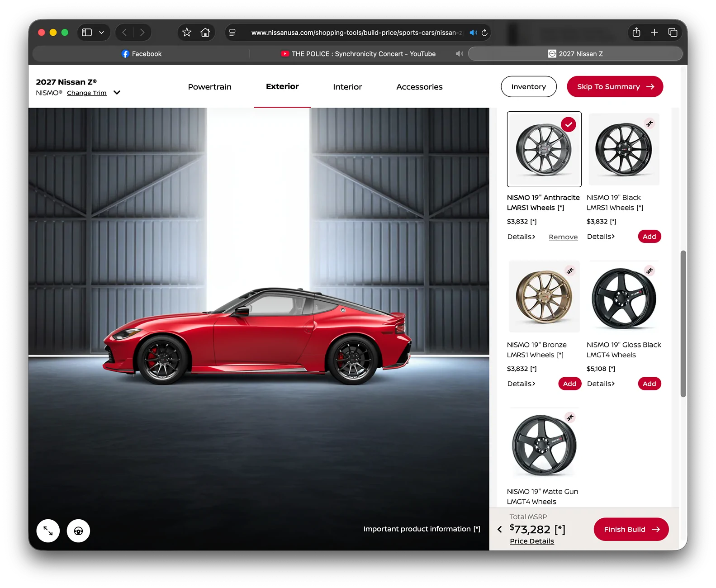Reload the Nissan page

click(x=484, y=33)
